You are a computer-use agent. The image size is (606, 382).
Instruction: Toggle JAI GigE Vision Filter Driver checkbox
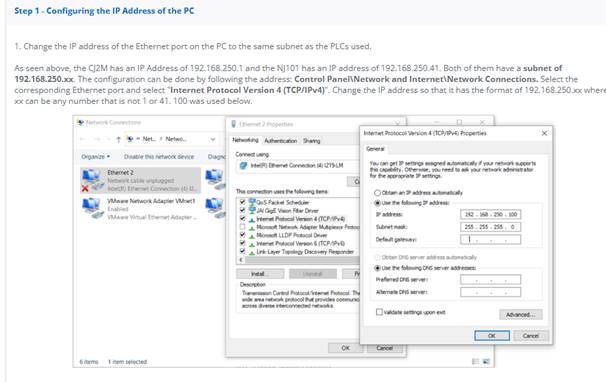[242, 210]
